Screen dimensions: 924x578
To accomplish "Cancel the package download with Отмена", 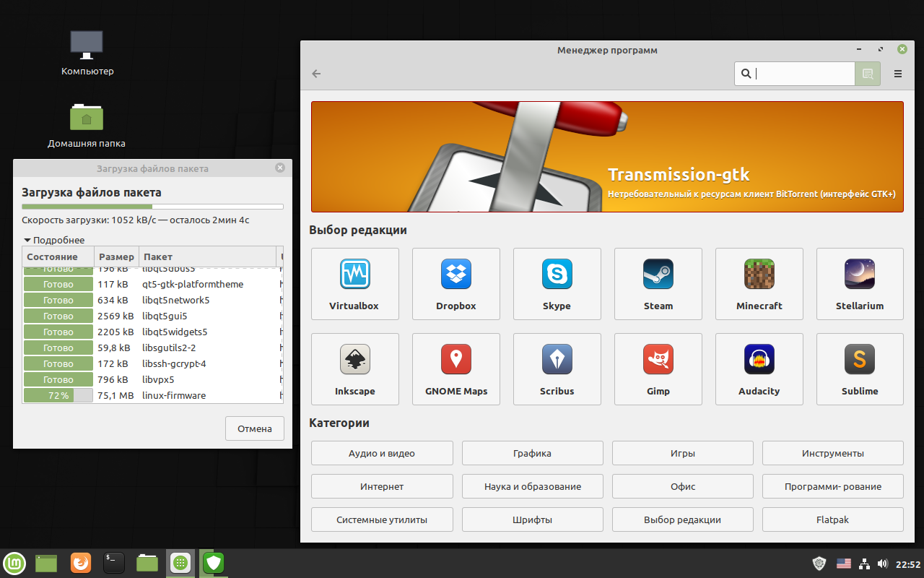I will pyautogui.click(x=254, y=428).
